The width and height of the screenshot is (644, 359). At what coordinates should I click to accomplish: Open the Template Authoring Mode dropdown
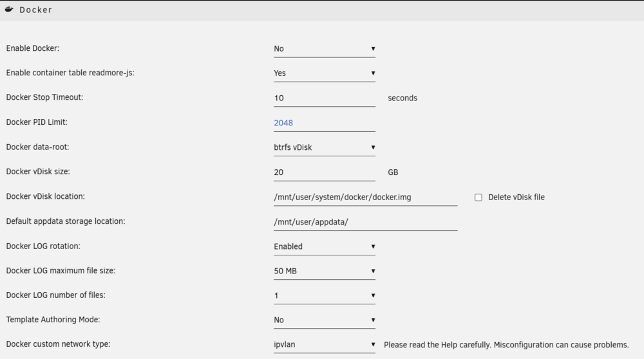(325, 320)
